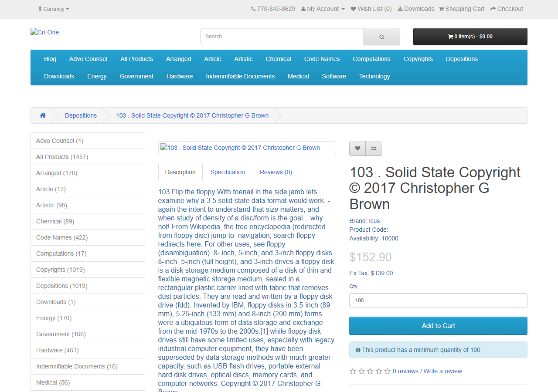Open Medical in navigation menu
The image size is (558, 392).
pyautogui.click(x=299, y=76)
